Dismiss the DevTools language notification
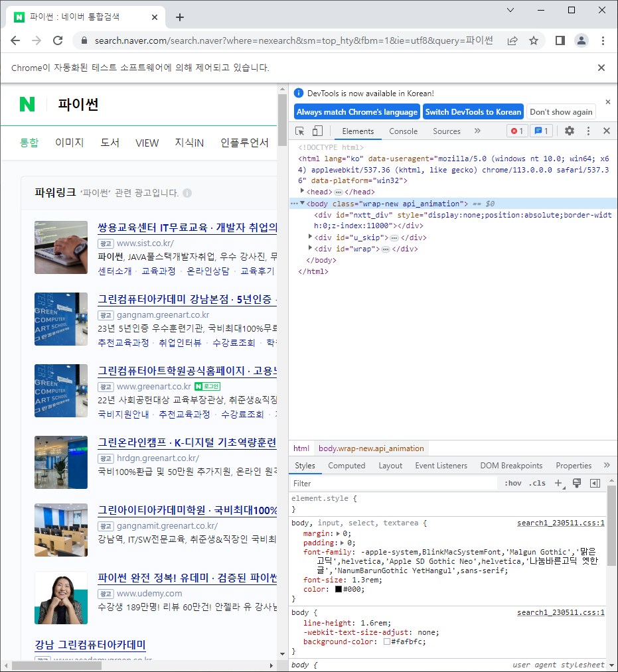Viewport: 618px width, 672px height. (607, 102)
